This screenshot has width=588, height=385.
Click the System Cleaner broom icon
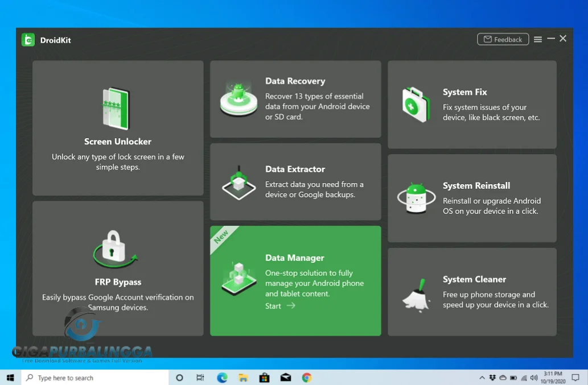coord(416,296)
